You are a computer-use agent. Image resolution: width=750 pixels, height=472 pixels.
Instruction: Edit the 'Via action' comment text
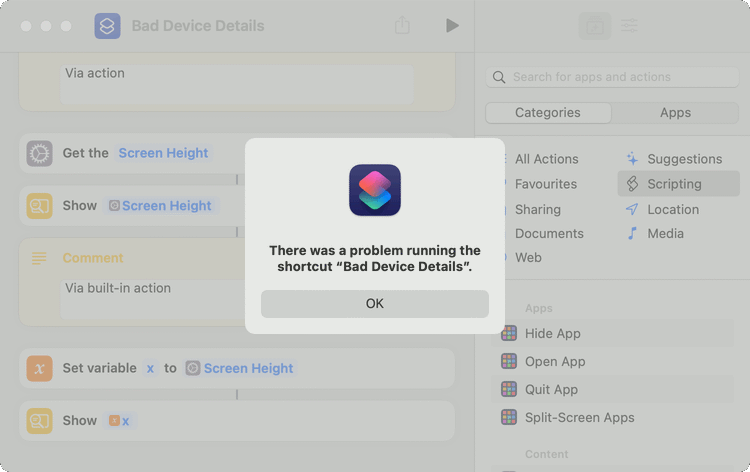point(237,85)
